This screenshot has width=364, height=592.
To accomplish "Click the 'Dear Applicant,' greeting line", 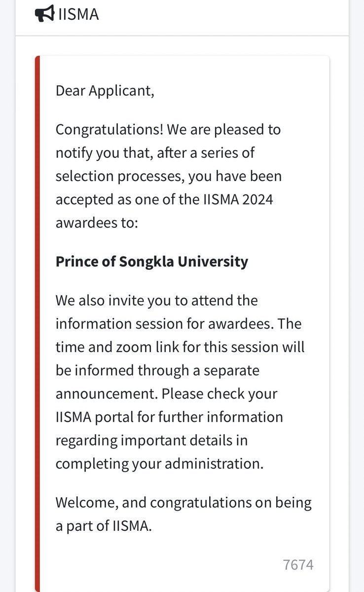I will coord(105,91).
